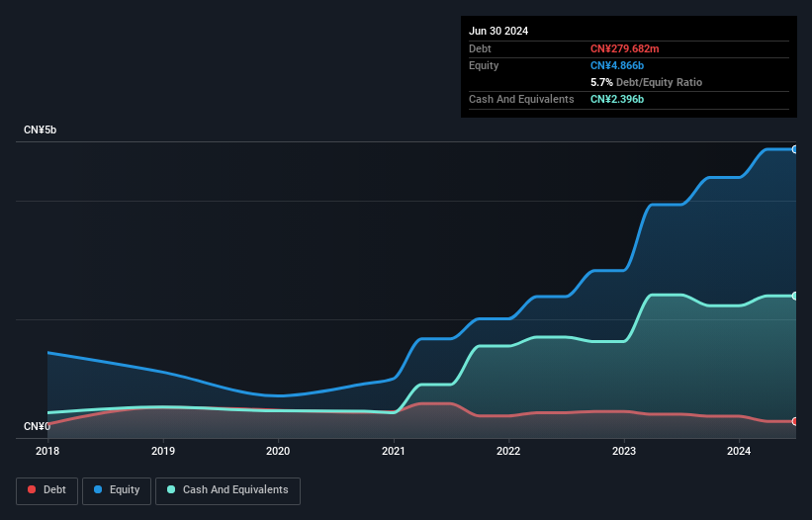Click the CN¥5b y-axis label
The width and height of the screenshot is (812, 520).
(x=40, y=130)
